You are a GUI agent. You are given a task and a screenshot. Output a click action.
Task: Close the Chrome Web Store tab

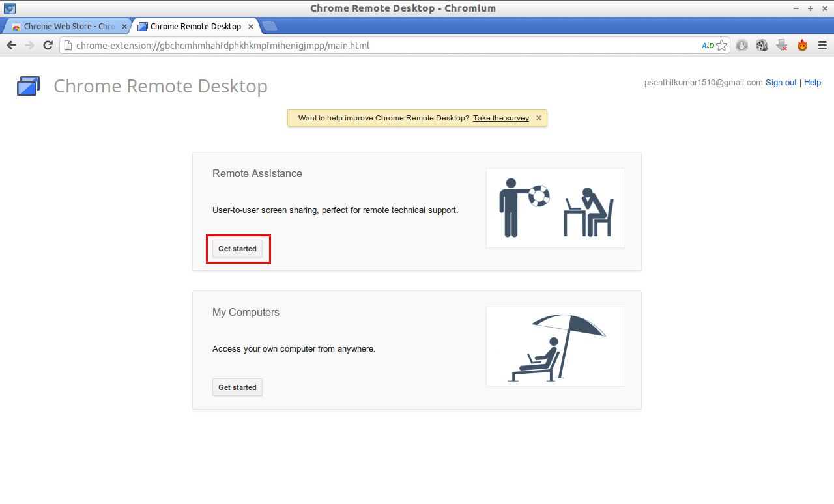click(x=124, y=27)
